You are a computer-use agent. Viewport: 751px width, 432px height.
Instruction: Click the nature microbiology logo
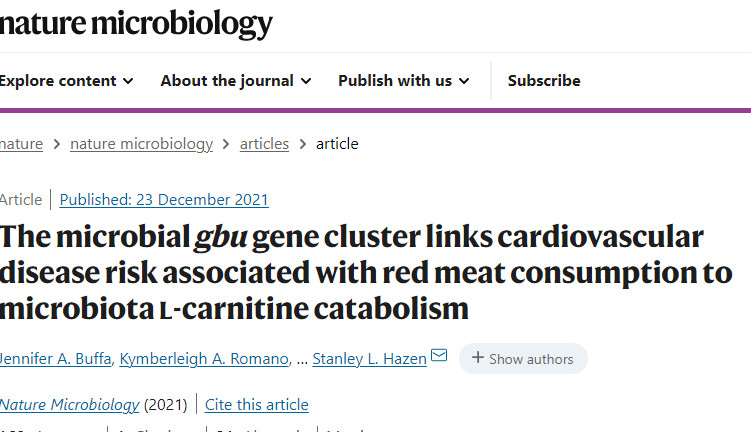pos(136,24)
